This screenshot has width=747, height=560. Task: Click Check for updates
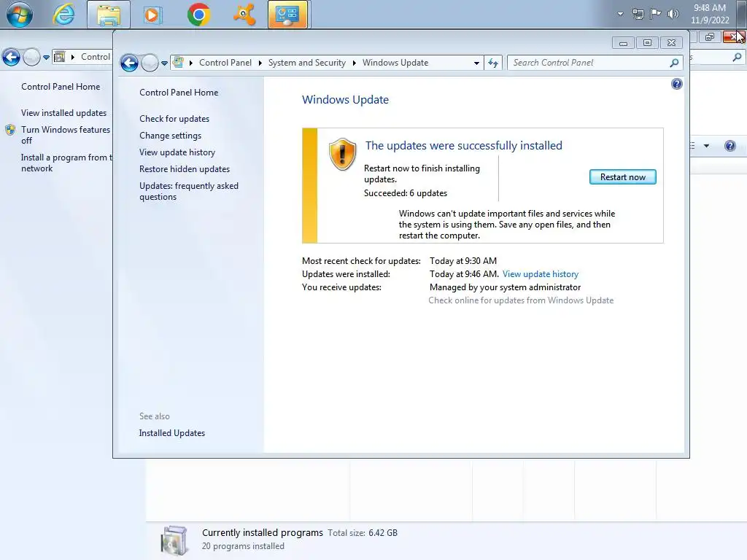(x=174, y=119)
